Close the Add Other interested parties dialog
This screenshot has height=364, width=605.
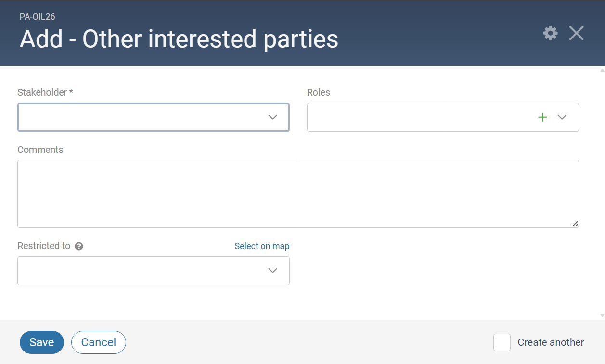tap(576, 33)
